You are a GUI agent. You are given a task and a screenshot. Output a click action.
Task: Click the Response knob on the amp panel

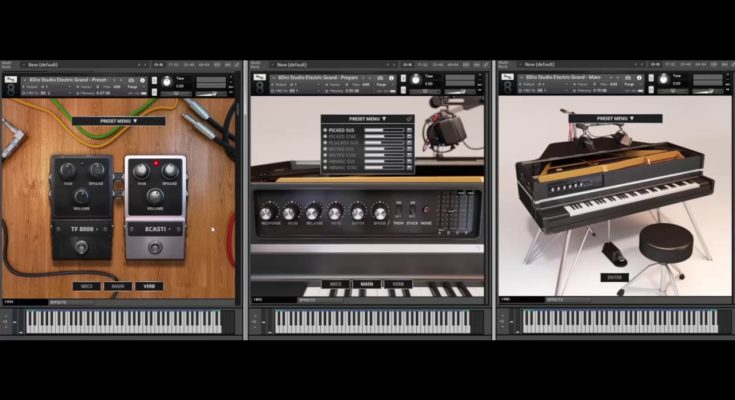(266, 212)
